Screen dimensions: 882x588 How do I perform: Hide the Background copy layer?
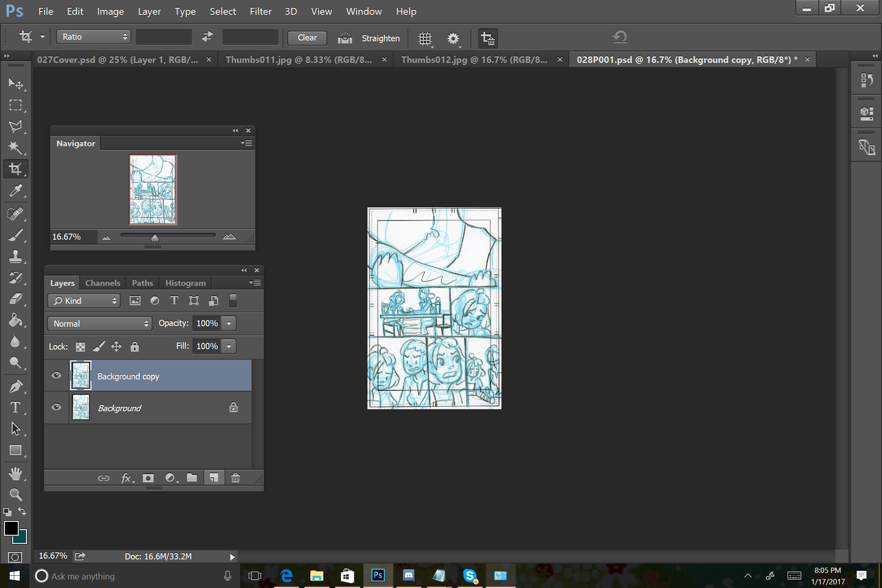click(56, 376)
